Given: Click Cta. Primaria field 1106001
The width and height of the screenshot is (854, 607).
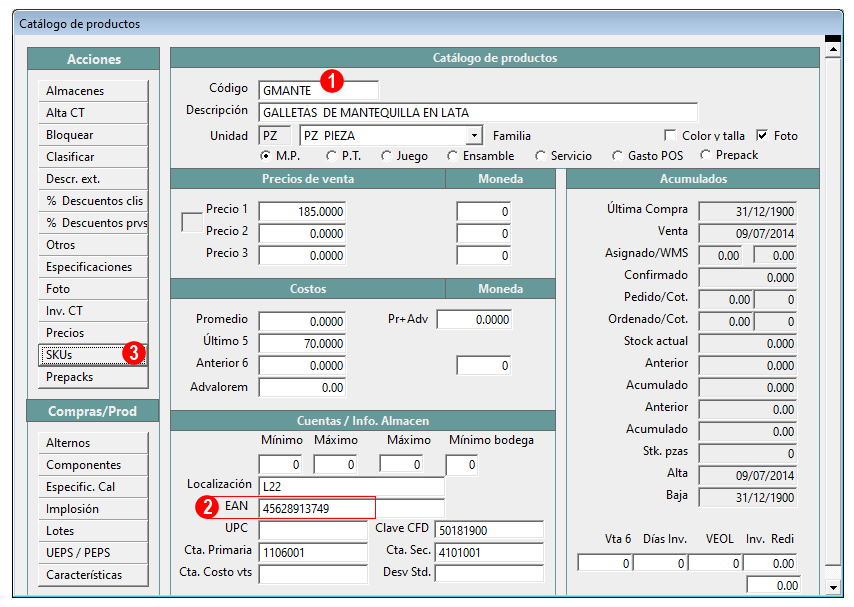Looking at the screenshot, I should point(313,553).
